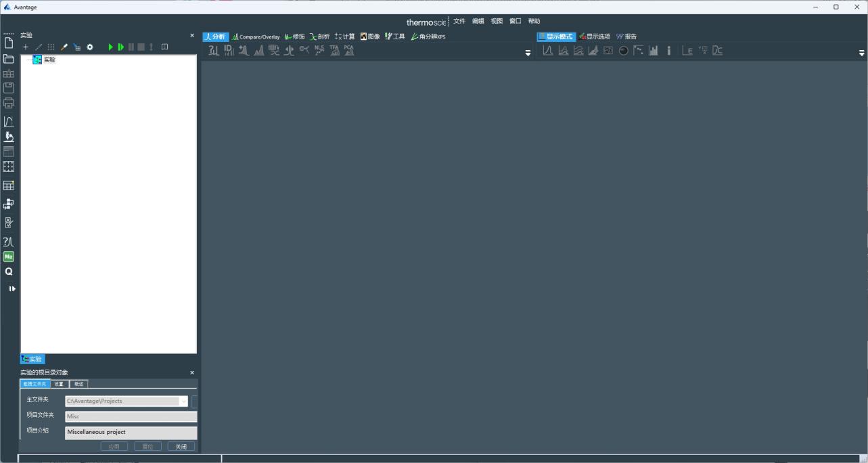Click the new document icon in left sidebar
Image resolution: width=868 pixels, height=463 pixels.
[9, 43]
